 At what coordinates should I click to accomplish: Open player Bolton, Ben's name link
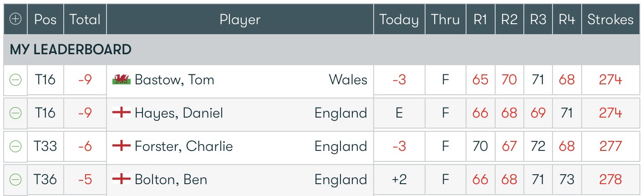point(171,179)
